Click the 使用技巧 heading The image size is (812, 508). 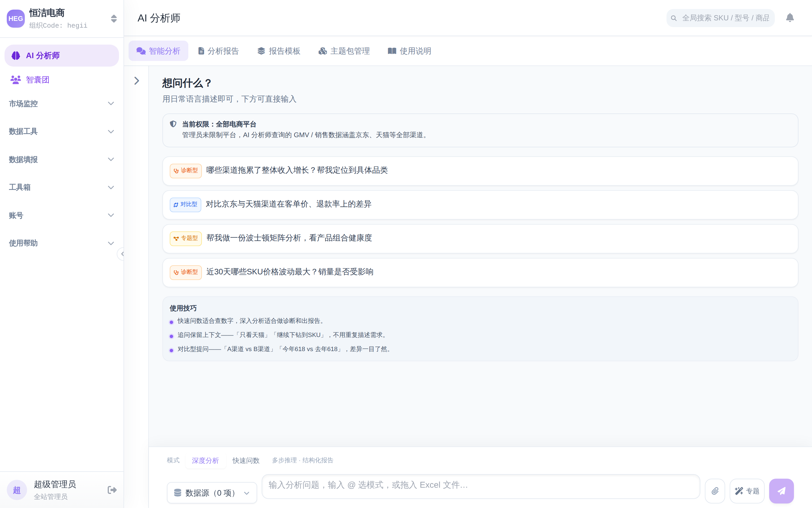click(183, 308)
